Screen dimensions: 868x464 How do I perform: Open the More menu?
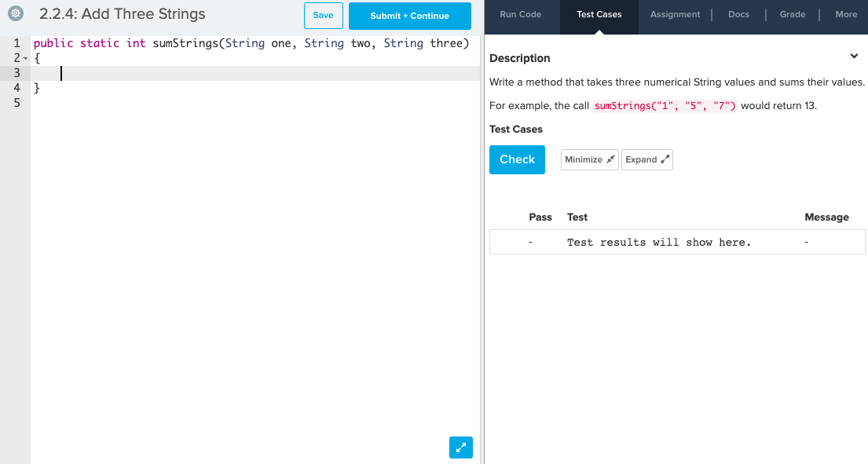846,14
